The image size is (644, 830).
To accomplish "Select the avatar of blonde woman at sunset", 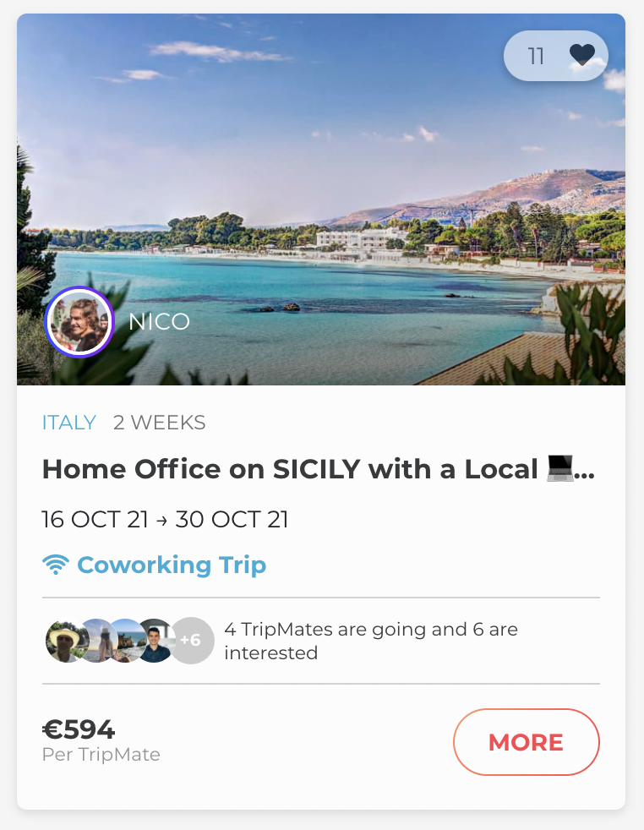I will pyautogui.click(x=96, y=641).
